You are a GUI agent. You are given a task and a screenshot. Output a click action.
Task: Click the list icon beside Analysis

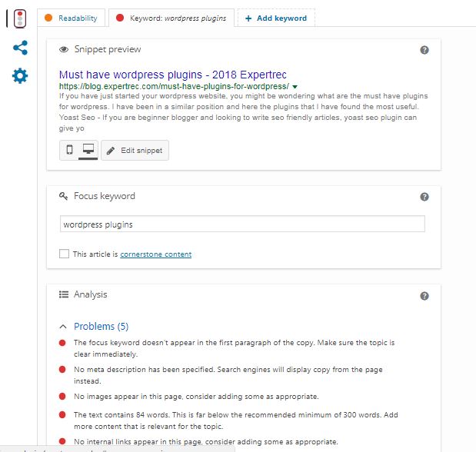64,294
